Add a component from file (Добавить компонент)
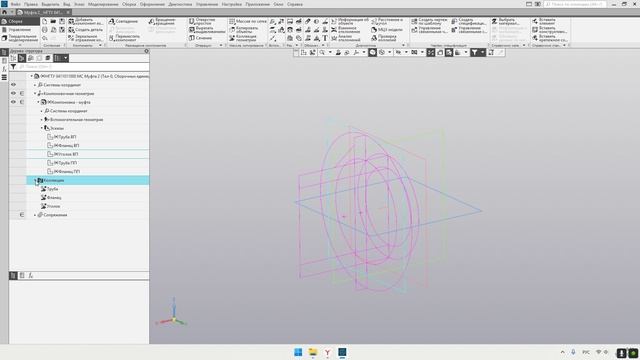Screen dimensions: 640x360 tap(86, 21)
